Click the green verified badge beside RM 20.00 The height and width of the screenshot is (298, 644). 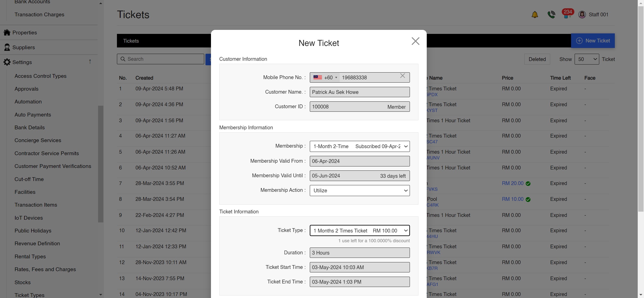point(528,184)
